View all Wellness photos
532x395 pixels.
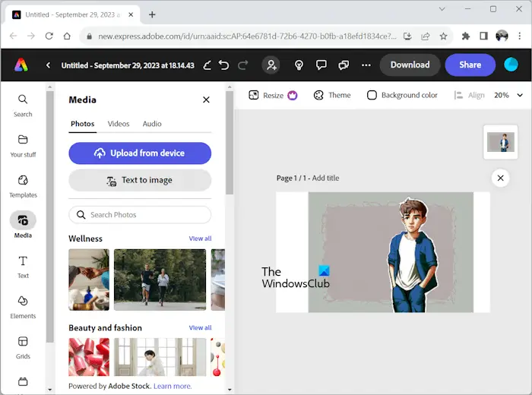pos(200,239)
